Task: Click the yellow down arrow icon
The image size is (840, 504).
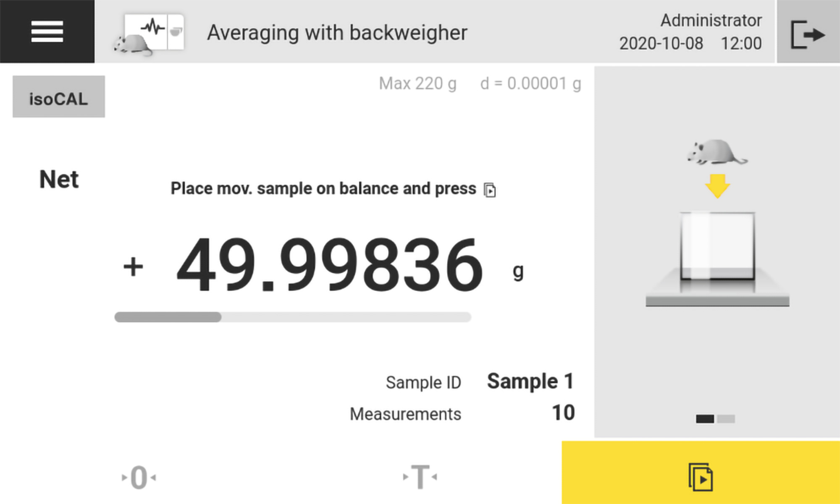Action: [x=717, y=185]
